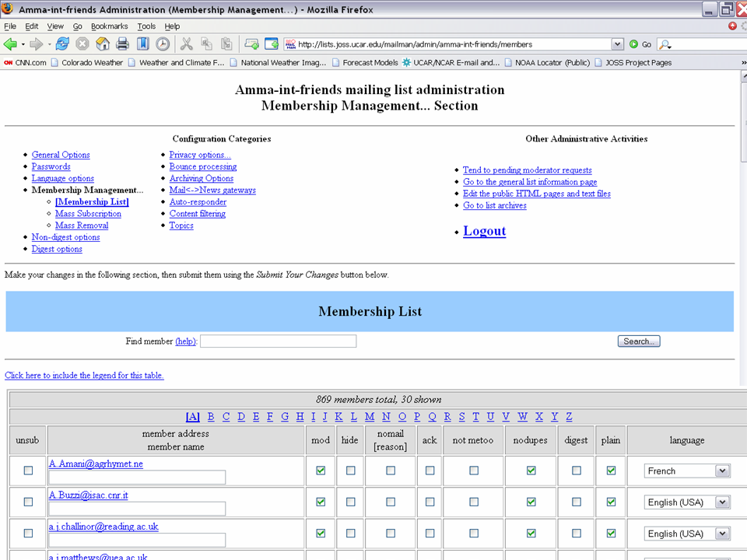
Task: Click the New Window toolbar icon
Action: [272, 44]
